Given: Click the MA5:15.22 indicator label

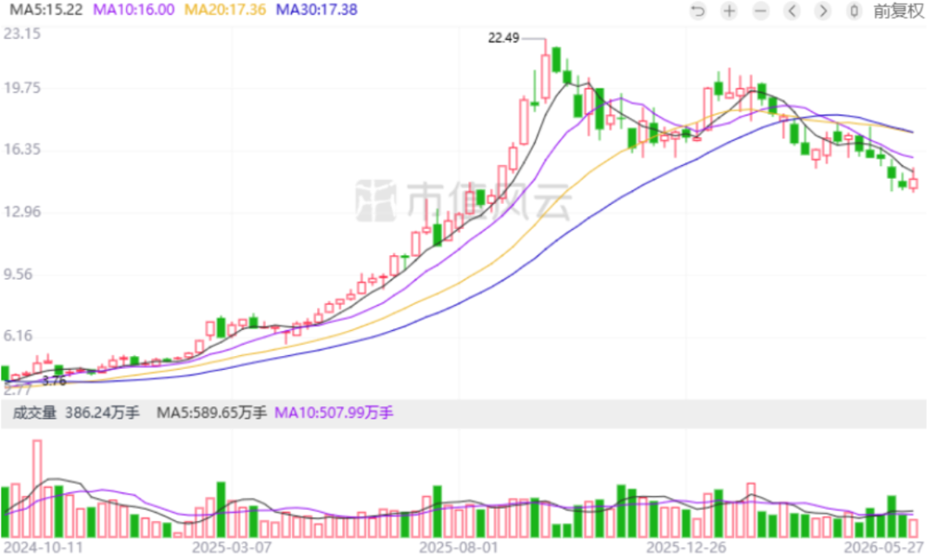Looking at the screenshot, I should 46,10.
